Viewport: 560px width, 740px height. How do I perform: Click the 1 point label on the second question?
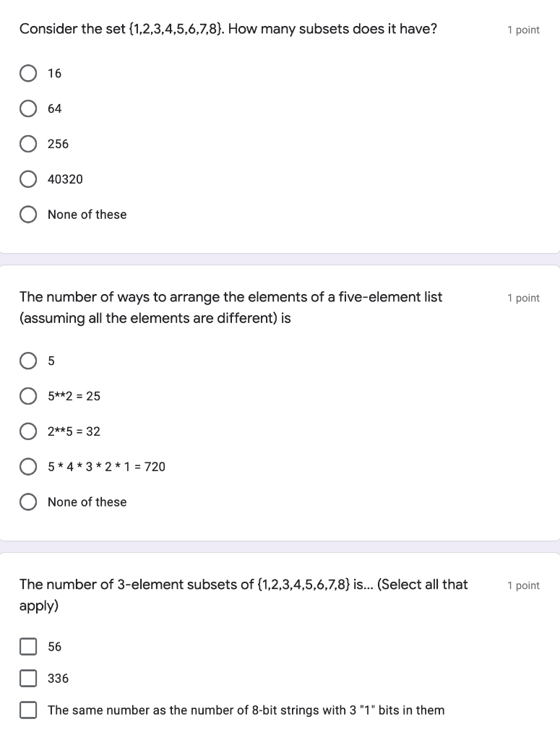pyautogui.click(x=524, y=298)
